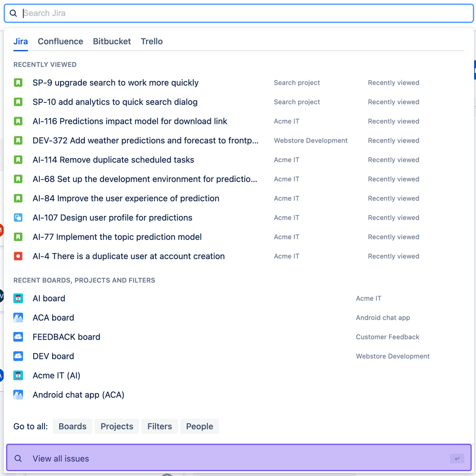Click the FEEDBACK board cloud icon
The image size is (476, 476).
[x=18, y=337]
